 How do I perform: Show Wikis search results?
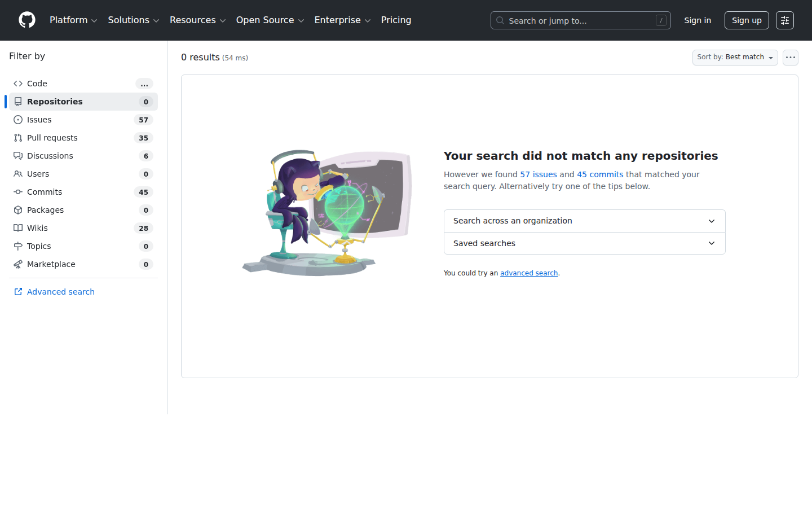pyautogui.click(x=37, y=228)
